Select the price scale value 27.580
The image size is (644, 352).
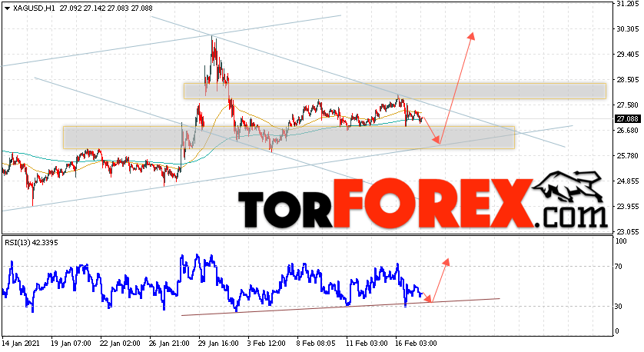[x=627, y=105]
